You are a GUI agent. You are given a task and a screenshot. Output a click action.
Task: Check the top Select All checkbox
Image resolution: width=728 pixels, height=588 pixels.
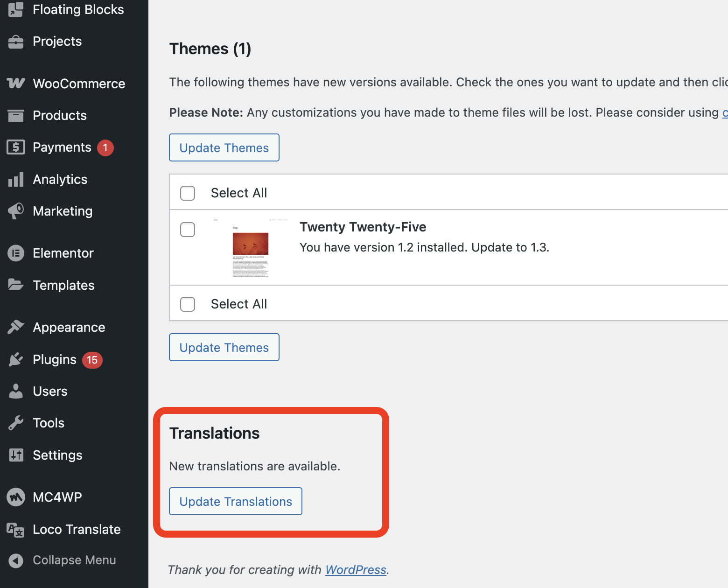(x=188, y=193)
